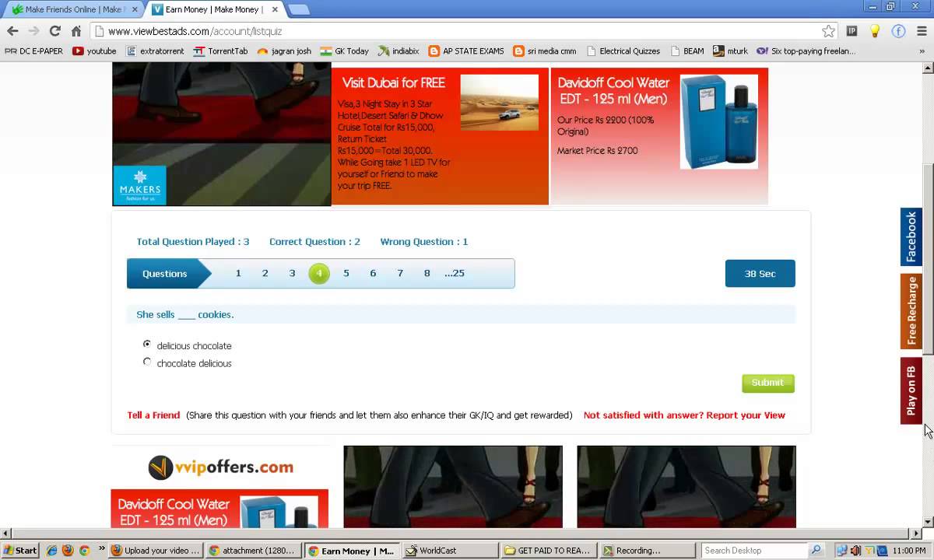Open the BEAM bookmark
The image size is (934, 560).
[x=687, y=51]
